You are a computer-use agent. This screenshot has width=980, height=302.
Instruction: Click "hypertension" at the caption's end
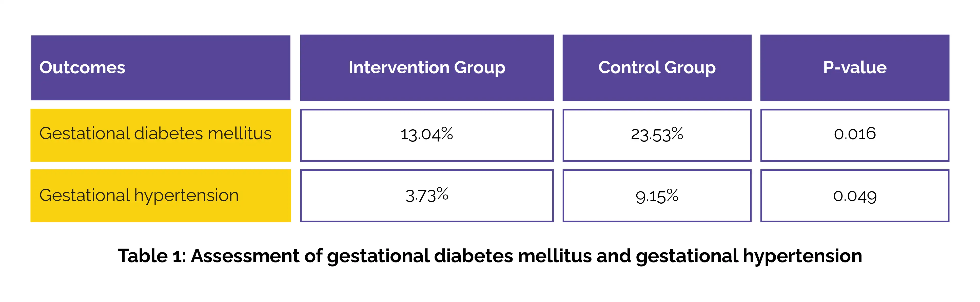(802, 256)
